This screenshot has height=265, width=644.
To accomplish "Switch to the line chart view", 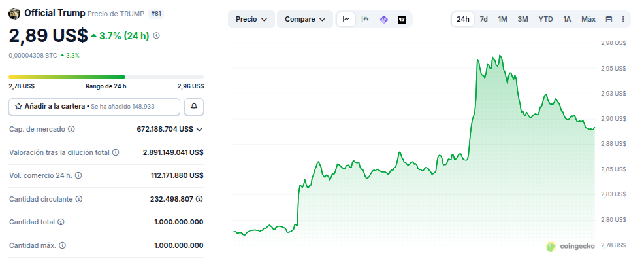I will 346,20.
